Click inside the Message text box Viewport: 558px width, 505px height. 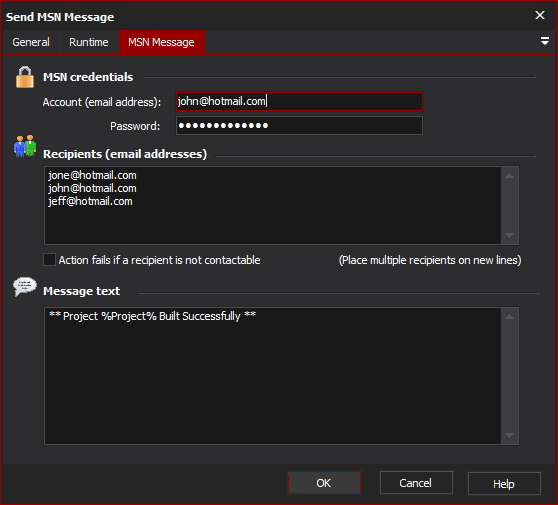273,376
